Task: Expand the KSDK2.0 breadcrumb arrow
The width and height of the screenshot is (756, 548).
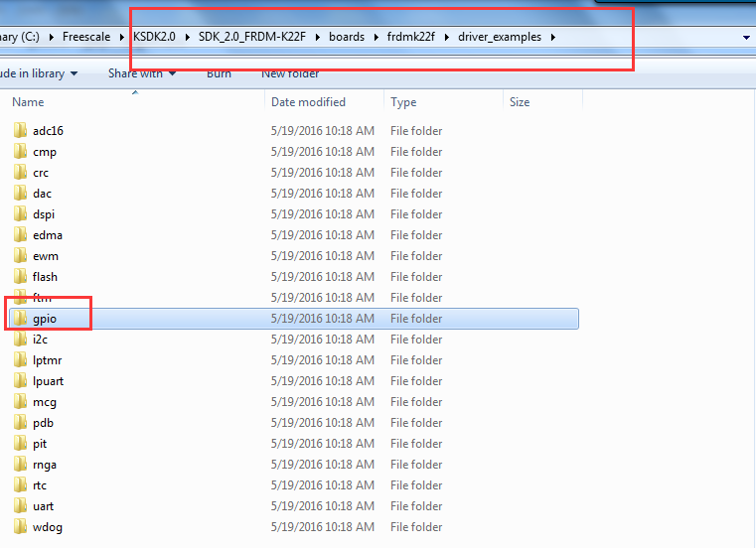Action: pos(188,37)
